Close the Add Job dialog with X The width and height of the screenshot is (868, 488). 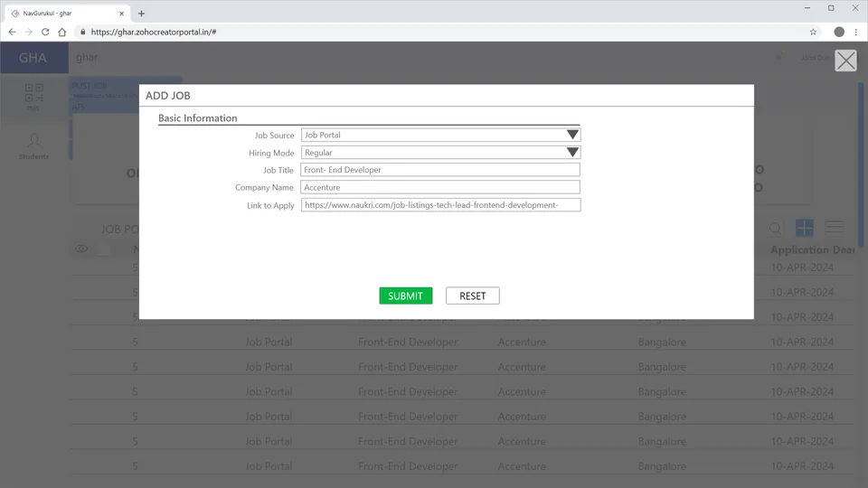tap(845, 61)
